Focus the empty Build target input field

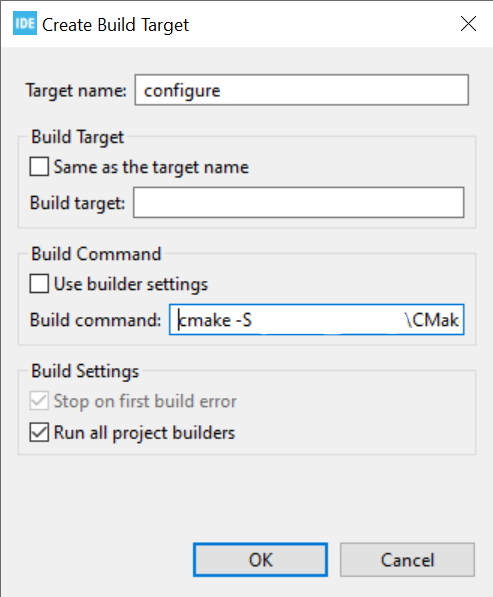click(299, 203)
